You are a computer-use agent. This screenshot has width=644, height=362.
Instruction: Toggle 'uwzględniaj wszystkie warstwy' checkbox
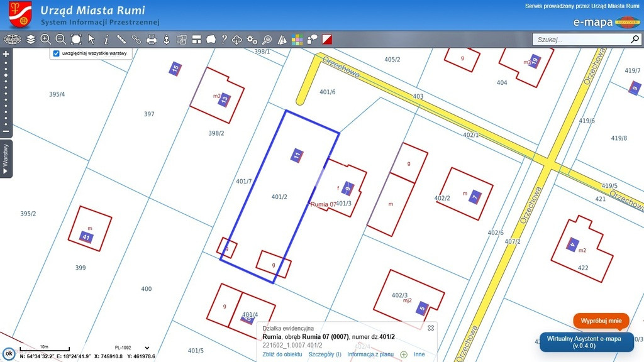pos(57,53)
